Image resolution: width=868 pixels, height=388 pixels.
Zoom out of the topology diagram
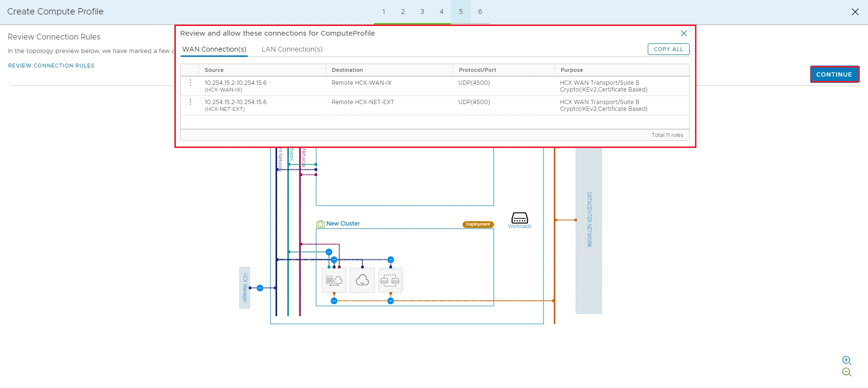846,372
